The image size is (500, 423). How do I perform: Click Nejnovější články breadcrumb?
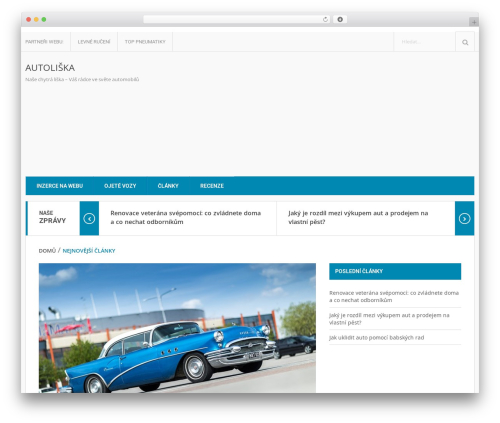point(89,251)
